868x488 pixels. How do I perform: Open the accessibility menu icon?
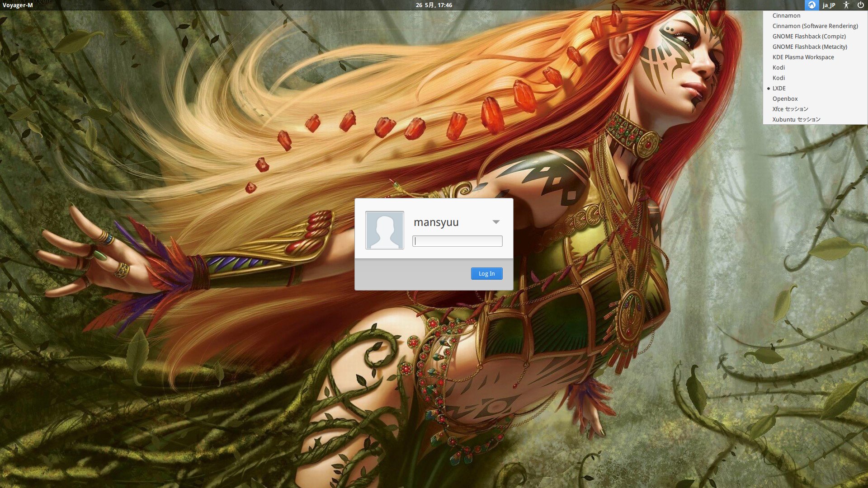click(x=846, y=5)
